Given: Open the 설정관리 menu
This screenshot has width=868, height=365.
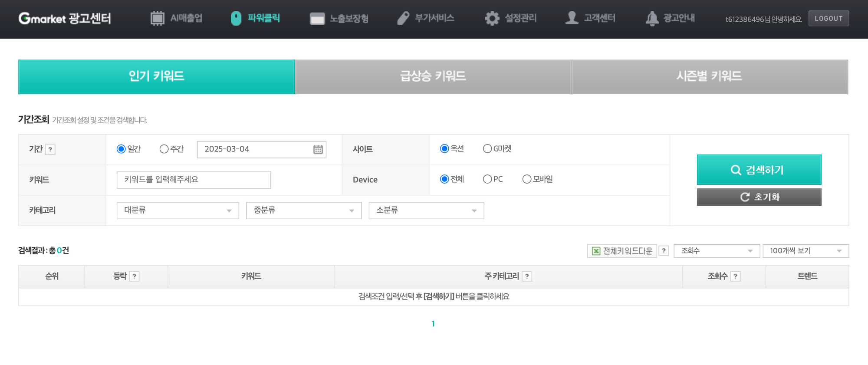Looking at the screenshot, I should [x=511, y=18].
